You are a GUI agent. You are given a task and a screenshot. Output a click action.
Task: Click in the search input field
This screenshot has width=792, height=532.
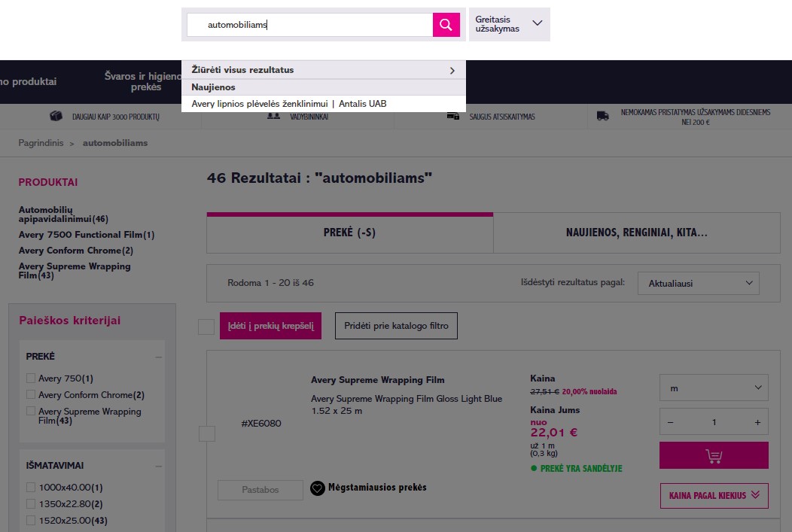(309, 25)
